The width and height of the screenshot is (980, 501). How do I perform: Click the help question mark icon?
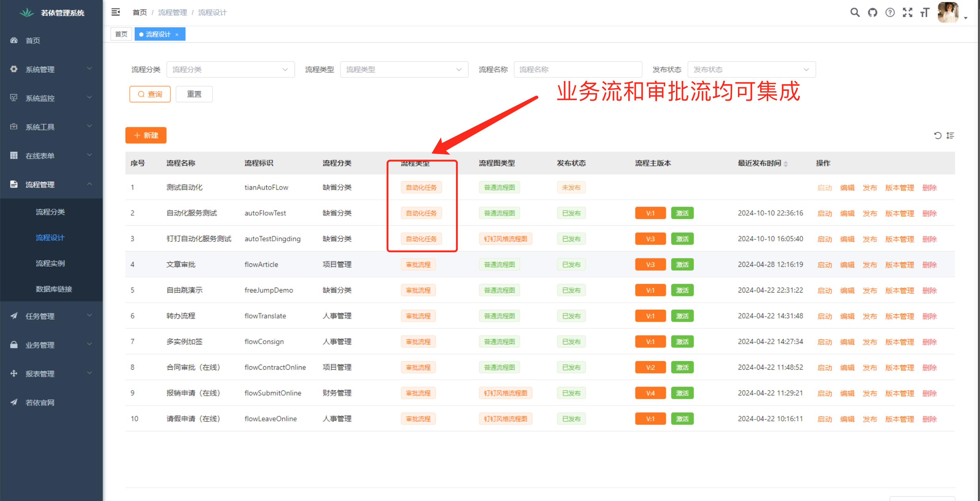tap(890, 13)
